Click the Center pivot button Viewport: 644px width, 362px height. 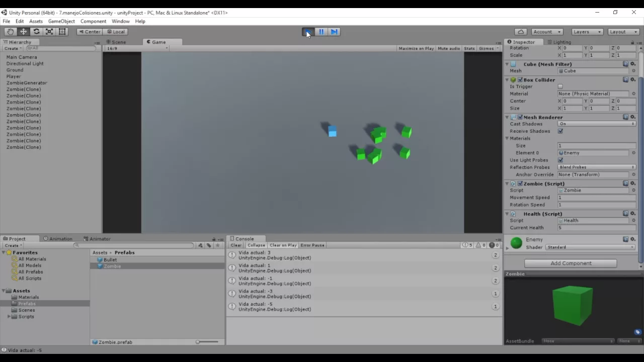click(x=89, y=32)
